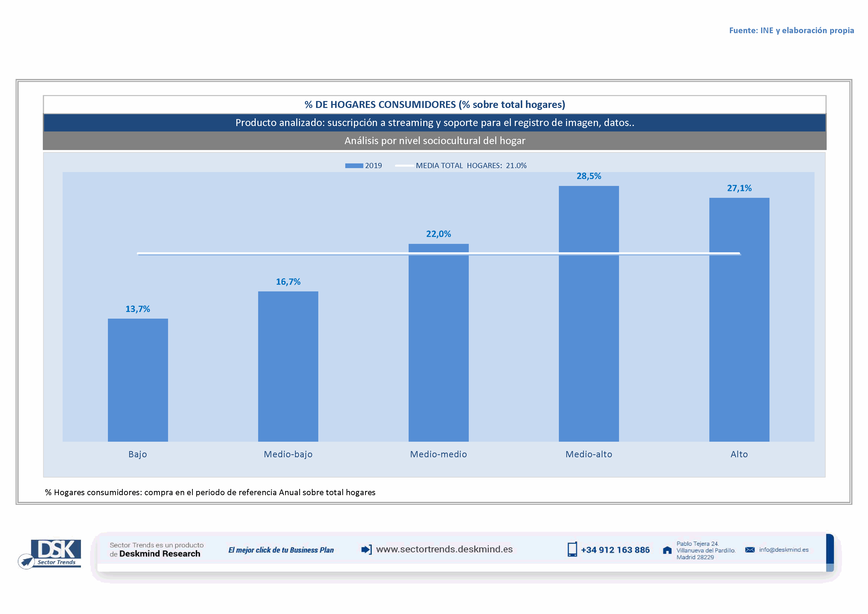Viewport: 868px width, 614px height.
Task: Click the info@deskmind.es email address
Action: tap(784, 550)
